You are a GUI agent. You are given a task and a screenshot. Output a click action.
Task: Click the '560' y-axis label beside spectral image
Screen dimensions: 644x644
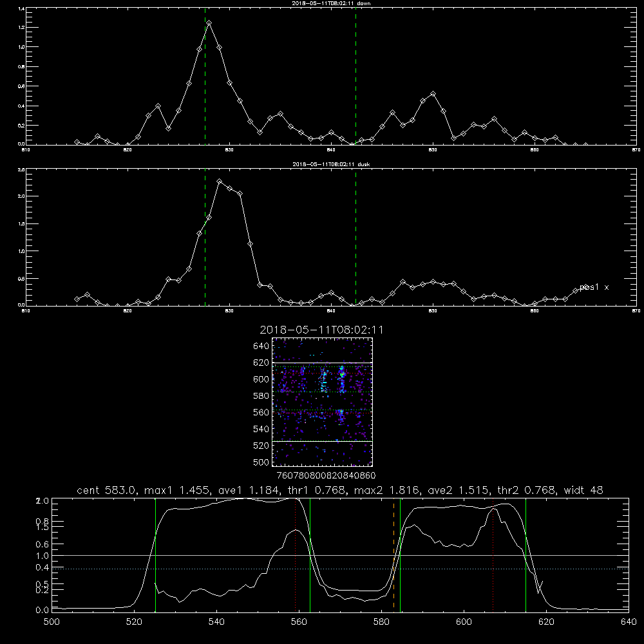(261, 413)
